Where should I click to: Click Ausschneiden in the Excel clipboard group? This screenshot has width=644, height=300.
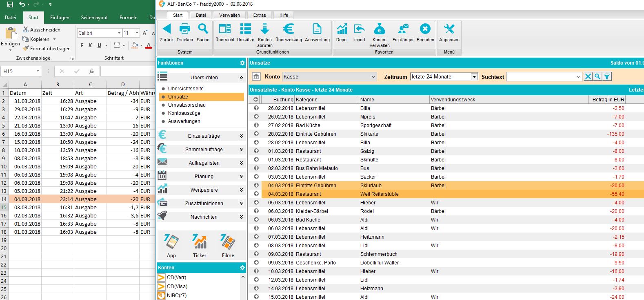(42, 30)
